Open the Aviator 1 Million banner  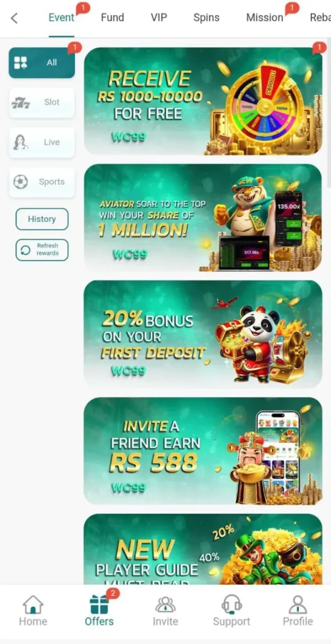pyautogui.click(x=203, y=218)
